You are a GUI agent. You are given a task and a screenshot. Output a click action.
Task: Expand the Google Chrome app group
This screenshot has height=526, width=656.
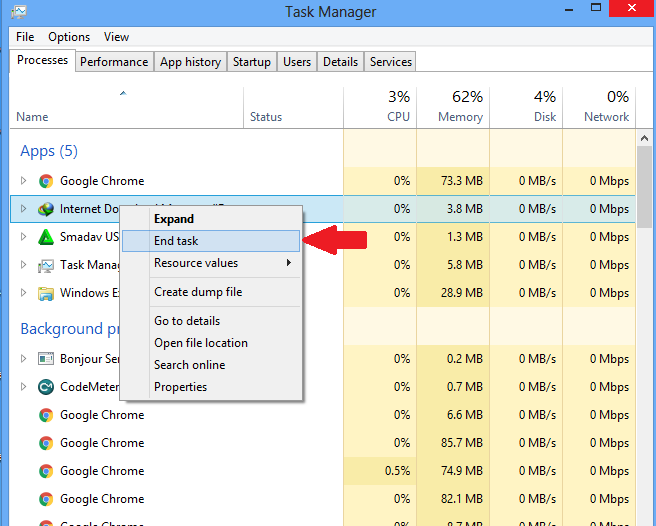pyautogui.click(x=24, y=181)
